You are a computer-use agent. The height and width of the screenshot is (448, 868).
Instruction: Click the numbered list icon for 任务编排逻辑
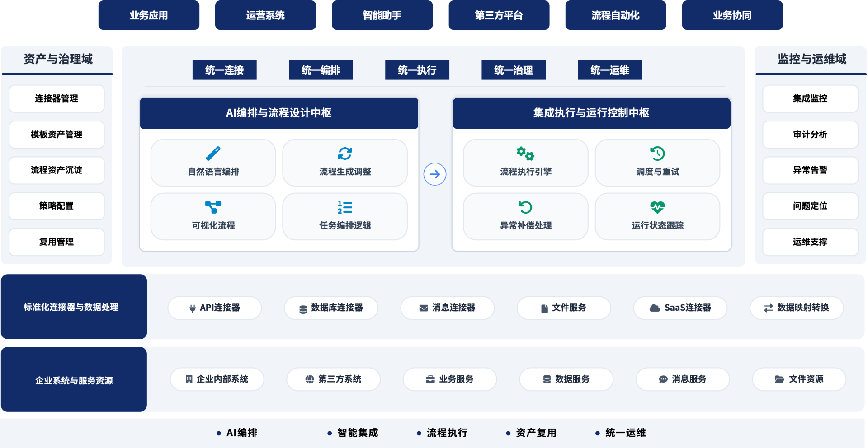[345, 207]
